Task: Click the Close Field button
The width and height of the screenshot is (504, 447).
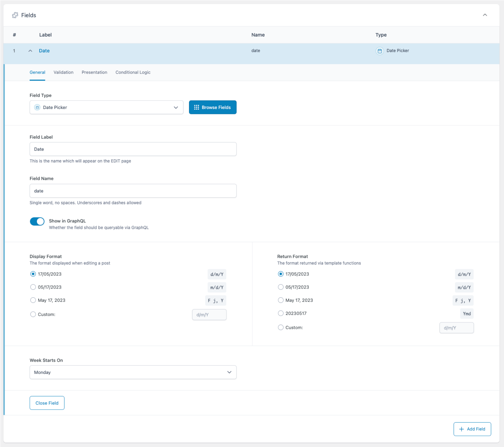Action: coord(47,403)
